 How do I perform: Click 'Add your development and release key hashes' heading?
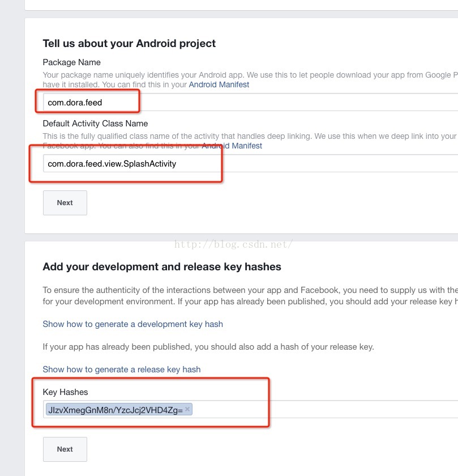[x=162, y=266]
